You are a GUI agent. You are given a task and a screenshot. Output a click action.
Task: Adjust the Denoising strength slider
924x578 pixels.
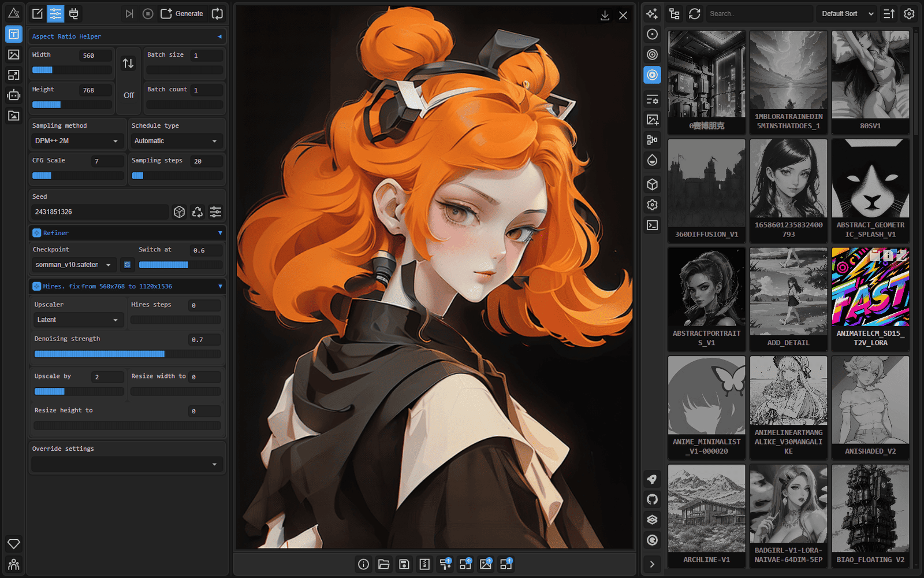pos(127,354)
